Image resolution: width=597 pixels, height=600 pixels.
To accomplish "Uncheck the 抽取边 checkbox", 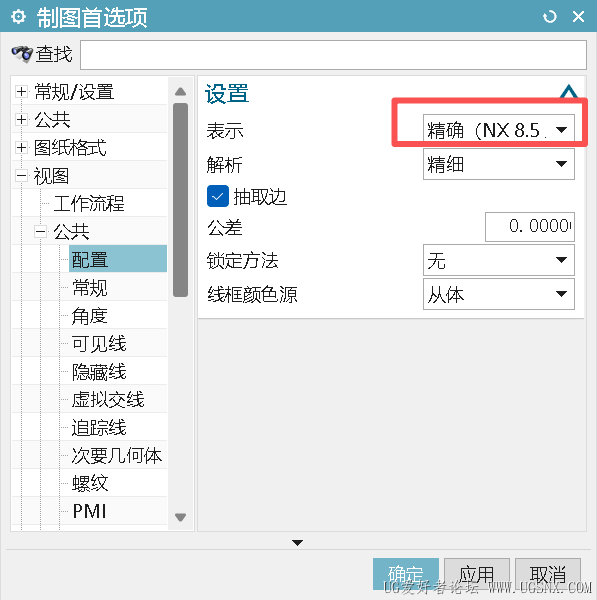I will [x=218, y=196].
